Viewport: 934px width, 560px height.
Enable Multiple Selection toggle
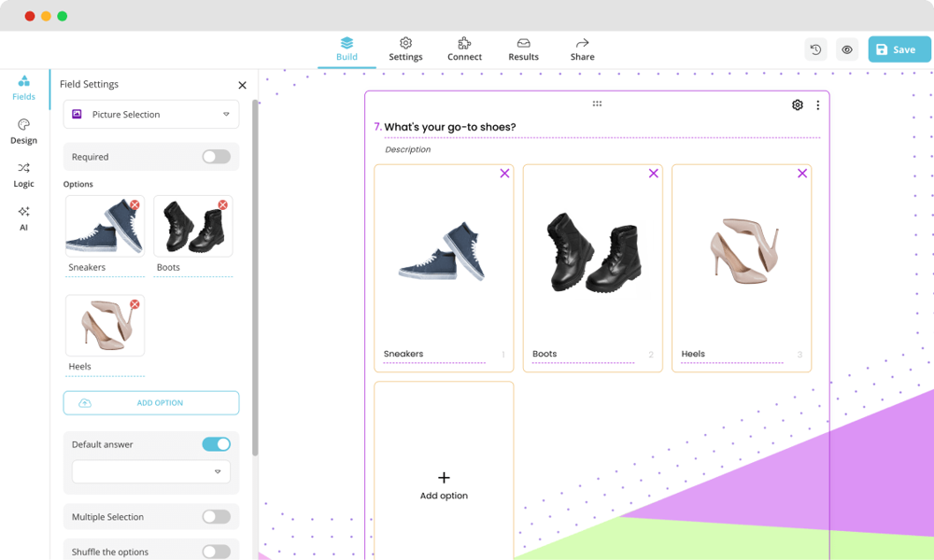click(x=216, y=516)
